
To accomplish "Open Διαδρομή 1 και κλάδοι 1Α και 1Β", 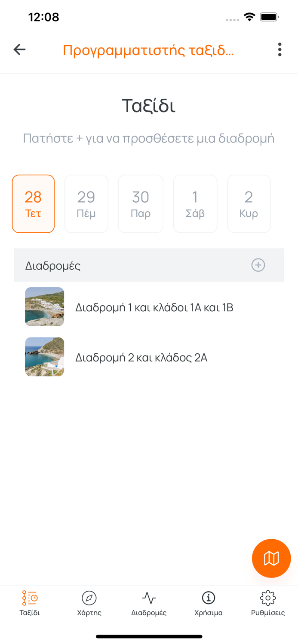I will tap(154, 307).
